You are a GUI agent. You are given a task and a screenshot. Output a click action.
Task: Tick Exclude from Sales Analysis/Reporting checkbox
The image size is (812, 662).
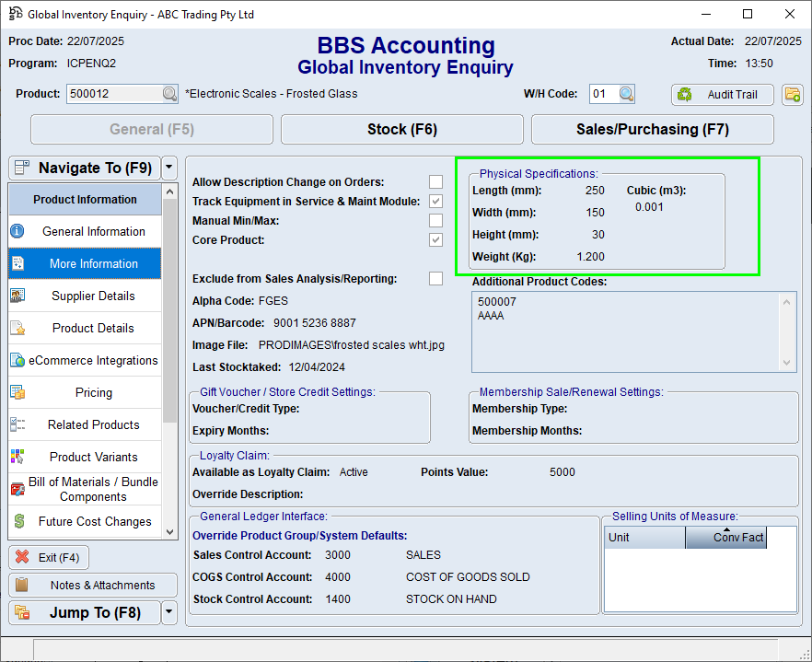(435, 279)
